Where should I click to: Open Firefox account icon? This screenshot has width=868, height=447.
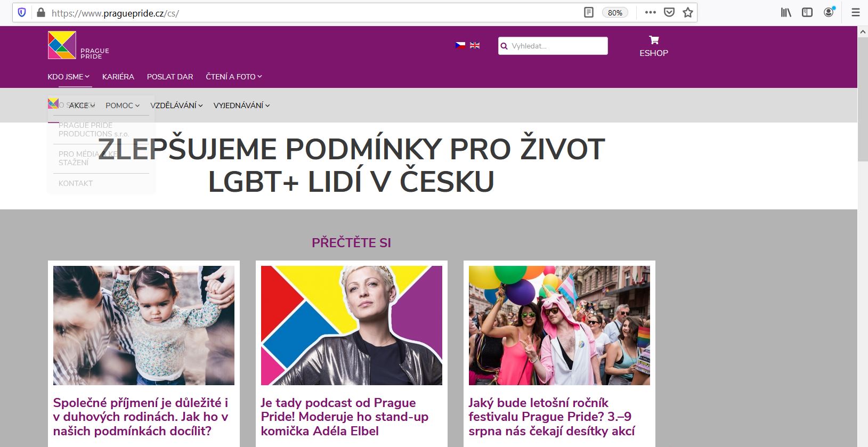(829, 12)
